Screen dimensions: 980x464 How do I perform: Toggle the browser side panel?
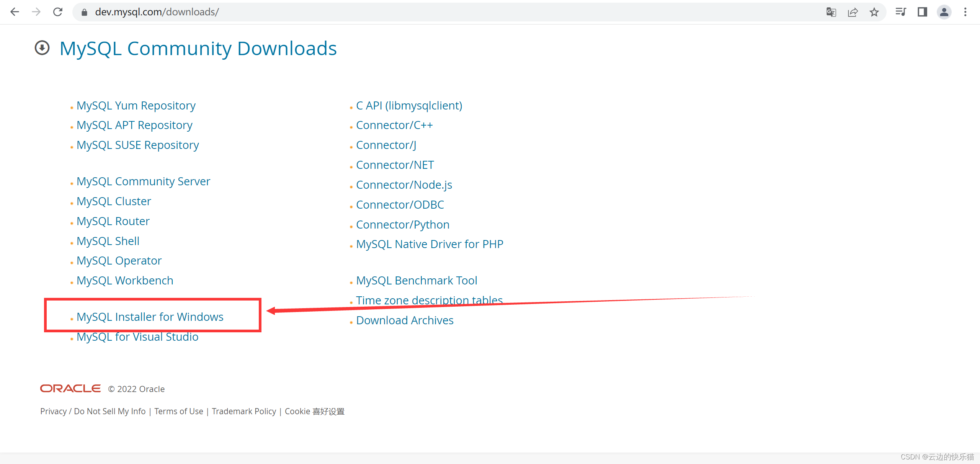pos(922,12)
